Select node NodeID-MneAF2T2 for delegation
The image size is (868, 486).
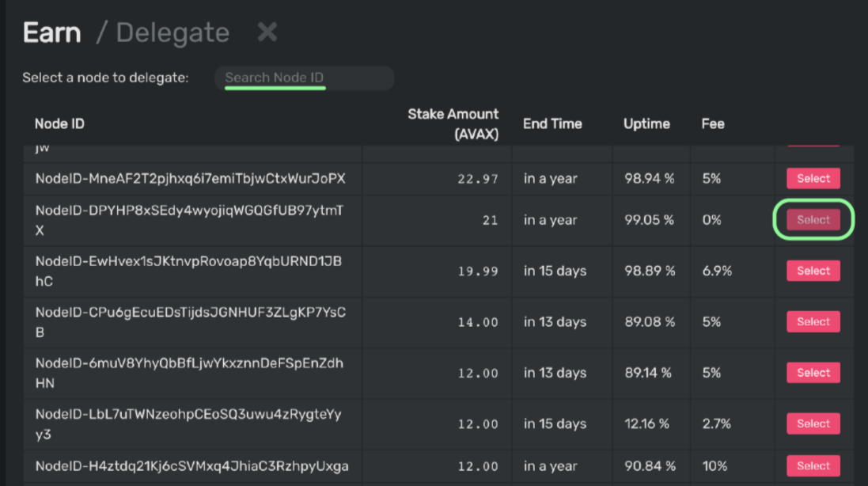click(813, 178)
